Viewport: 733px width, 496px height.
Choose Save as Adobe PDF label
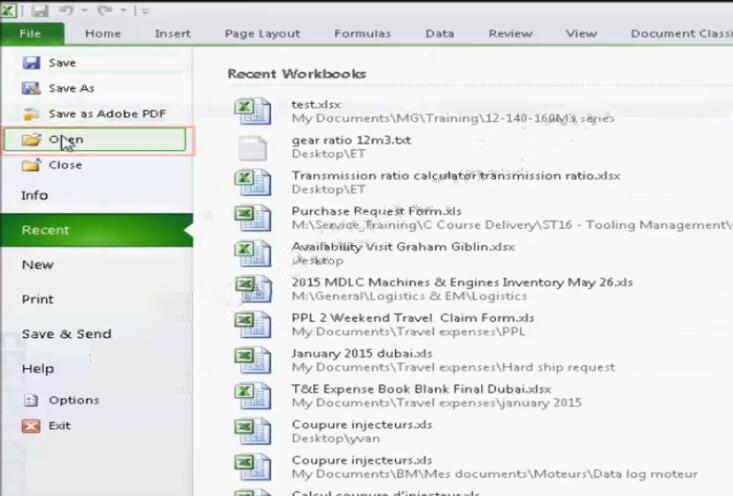pos(108,114)
